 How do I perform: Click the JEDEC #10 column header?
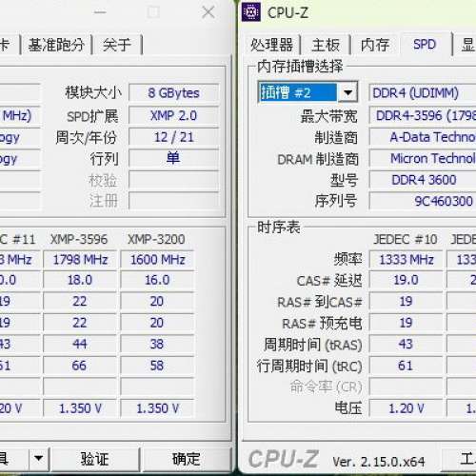tap(406, 239)
